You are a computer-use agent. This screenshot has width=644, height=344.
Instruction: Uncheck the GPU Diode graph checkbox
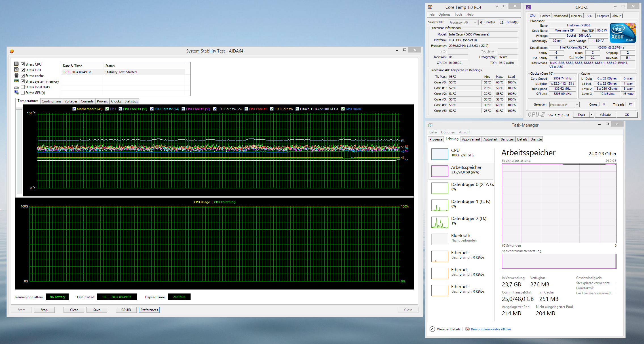pos(343,109)
